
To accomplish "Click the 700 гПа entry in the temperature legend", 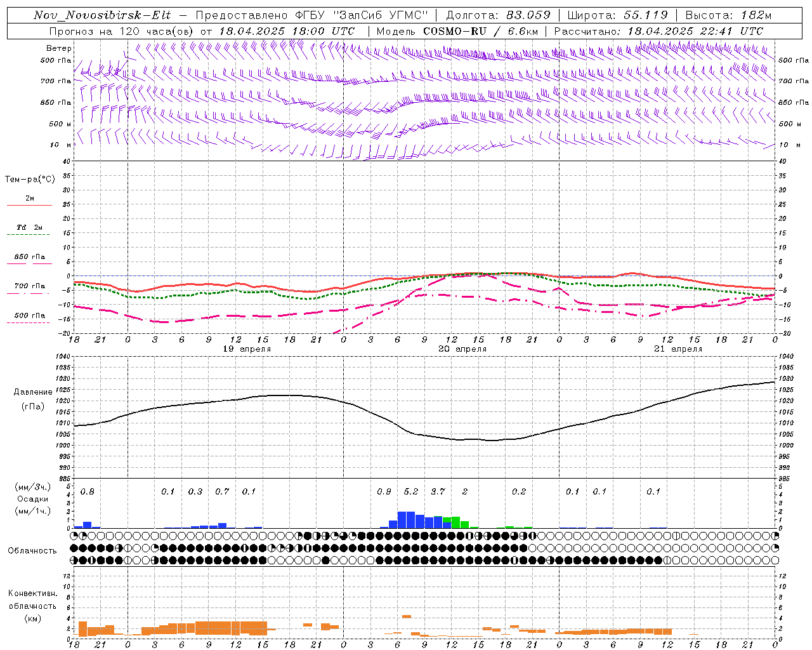I will 30,286.
